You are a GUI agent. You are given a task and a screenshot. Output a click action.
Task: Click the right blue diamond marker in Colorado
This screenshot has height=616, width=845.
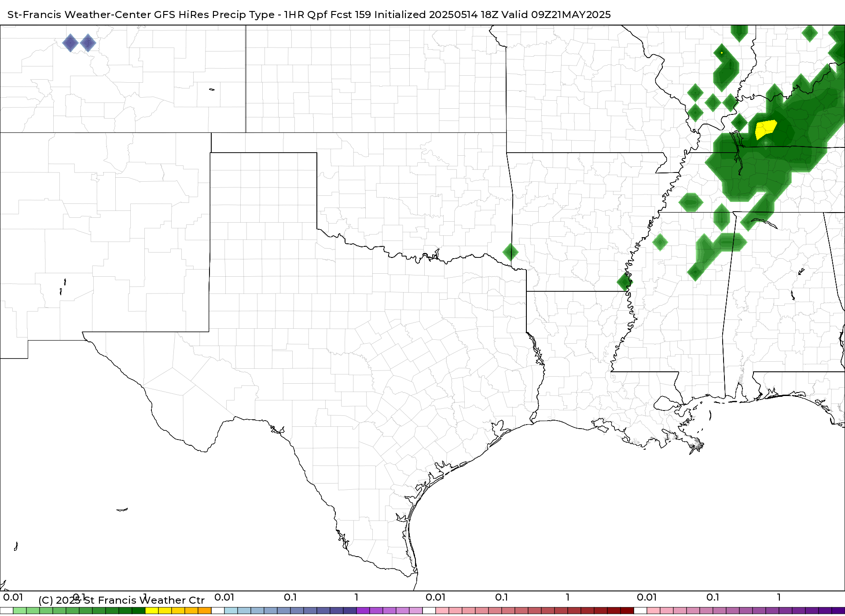[x=88, y=43]
